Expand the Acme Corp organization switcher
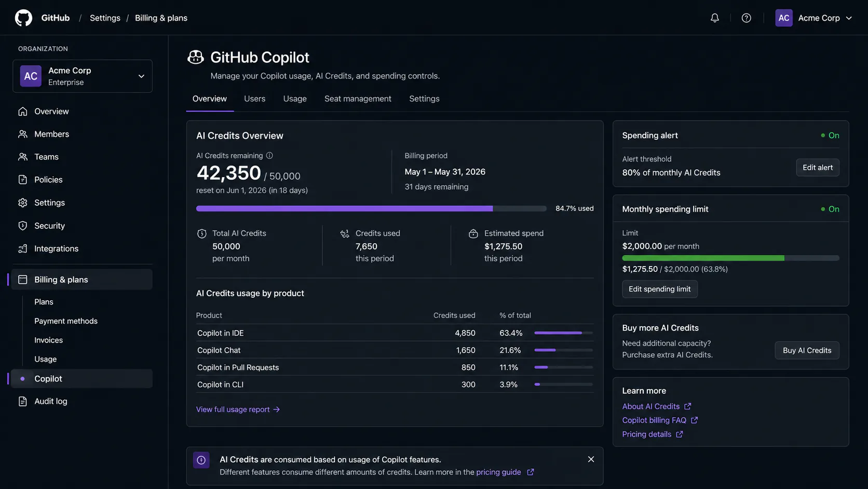The height and width of the screenshot is (489, 868). point(83,76)
